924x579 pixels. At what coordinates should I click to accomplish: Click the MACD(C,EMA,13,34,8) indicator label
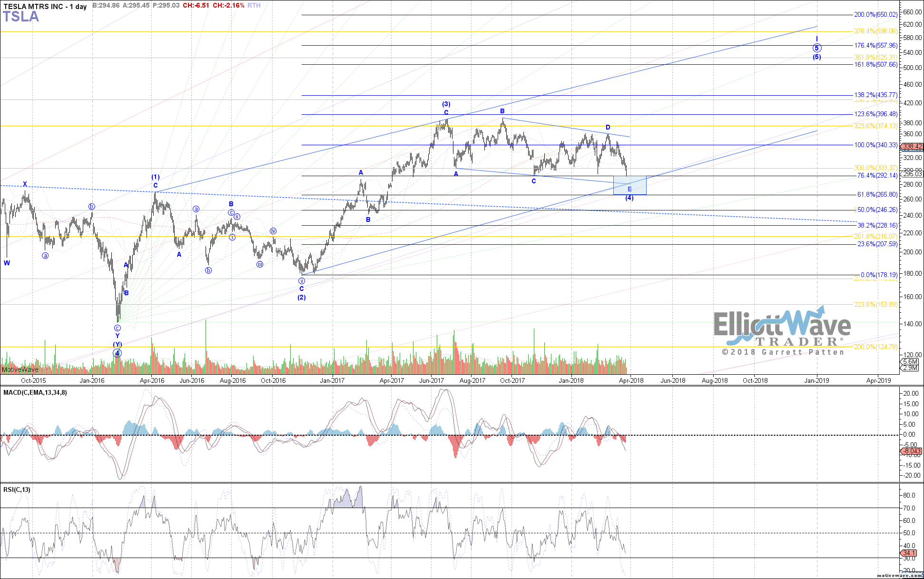[35, 392]
